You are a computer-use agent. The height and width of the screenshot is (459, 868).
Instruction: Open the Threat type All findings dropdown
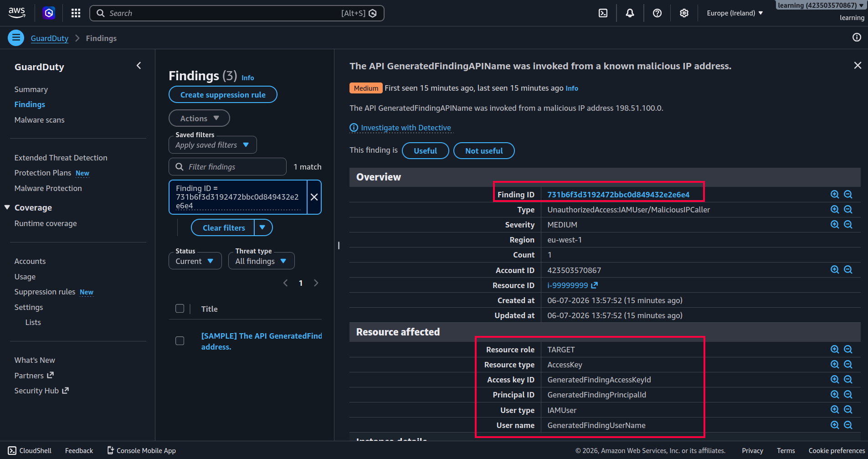(x=262, y=261)
